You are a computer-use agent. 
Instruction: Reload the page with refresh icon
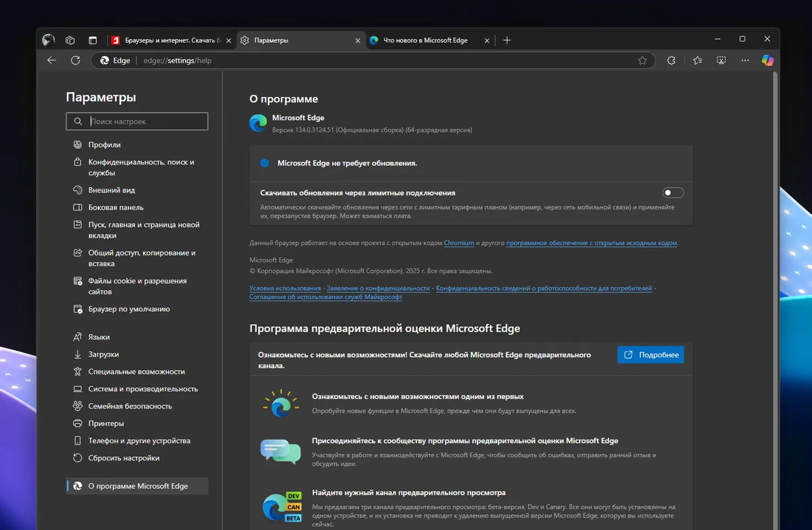point(76,60)
